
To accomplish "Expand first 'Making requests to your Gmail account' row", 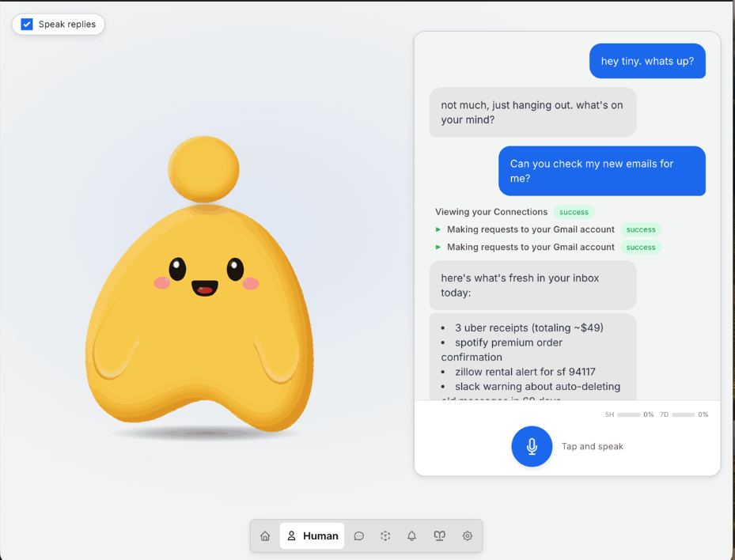I will (525, 229).
